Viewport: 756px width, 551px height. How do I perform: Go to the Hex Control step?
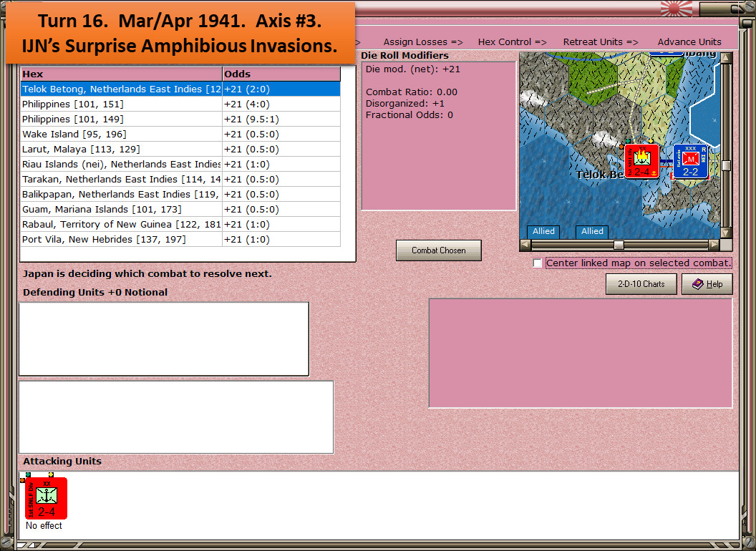pos(512,42)
